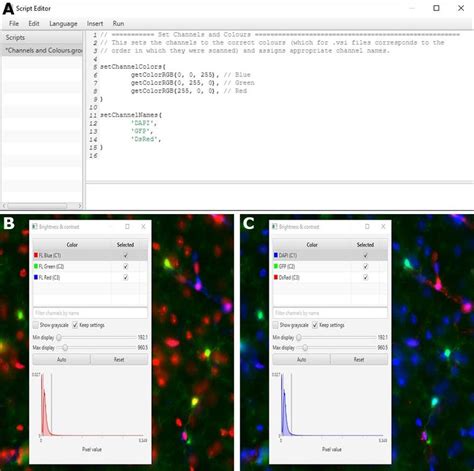474x471 pixels.
Task: Close the Brightness & contrast dialog listing FL Blue
Action: tap(143, 227)
